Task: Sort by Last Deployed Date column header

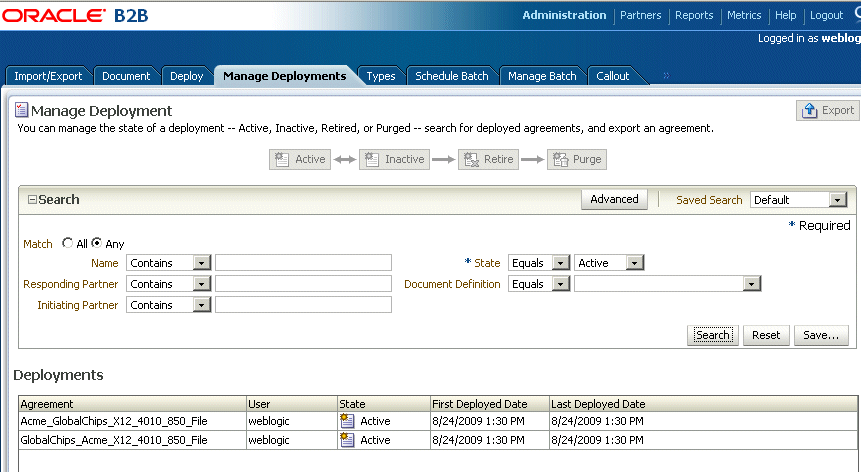Action: (x=703, y=404)
